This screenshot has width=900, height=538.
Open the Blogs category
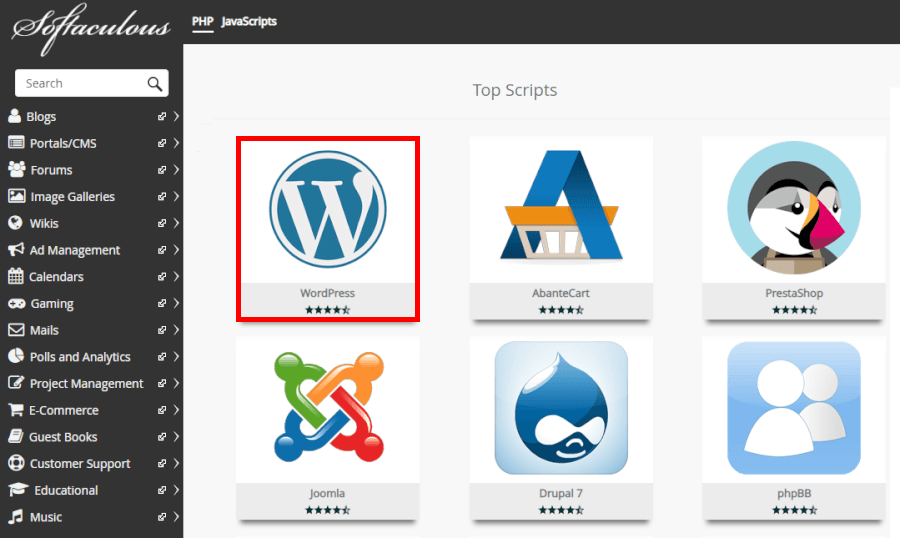point(41,117)
